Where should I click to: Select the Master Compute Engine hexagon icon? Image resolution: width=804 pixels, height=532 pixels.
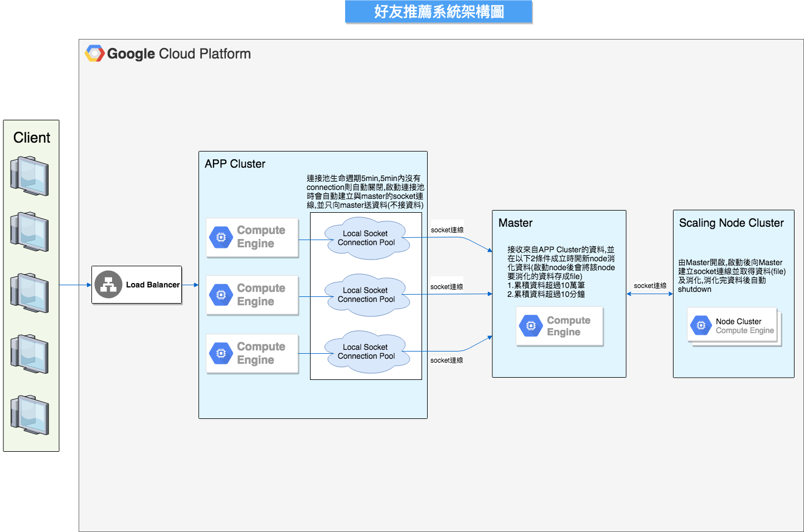pyautogui.click(x=531, y=326)
